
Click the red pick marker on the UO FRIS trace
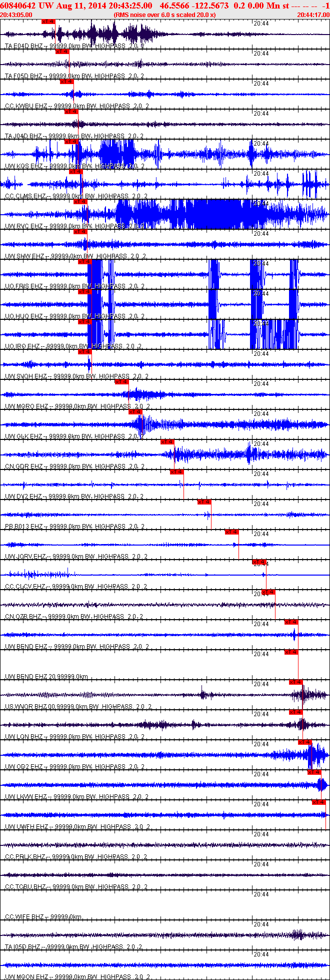(x=85, y=262)
